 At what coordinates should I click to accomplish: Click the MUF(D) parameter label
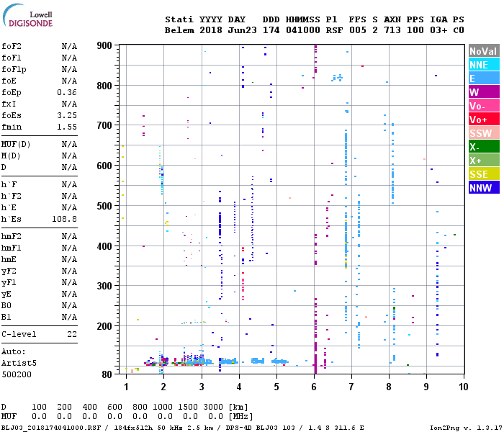coord(16,144)
